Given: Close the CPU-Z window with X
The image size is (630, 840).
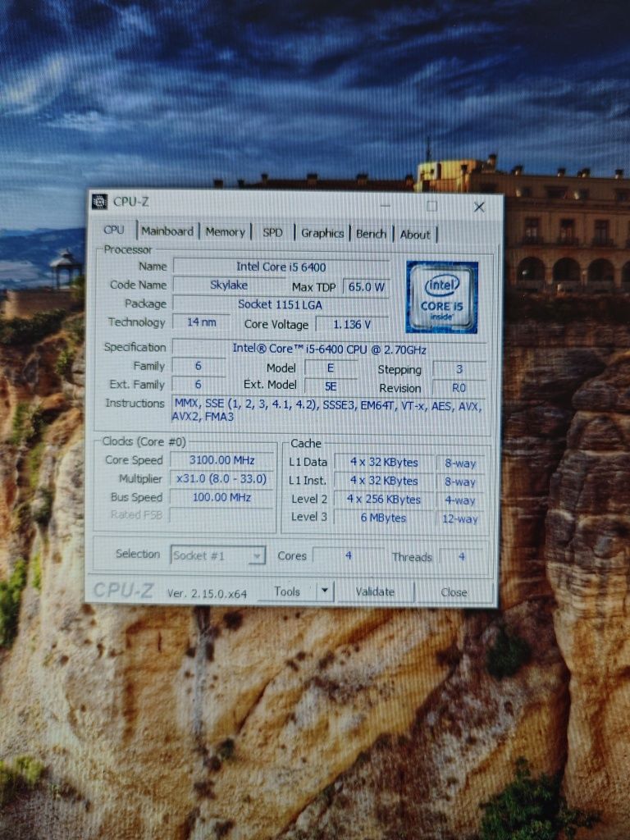Looking at the screenshot, I should pos(479,207).
